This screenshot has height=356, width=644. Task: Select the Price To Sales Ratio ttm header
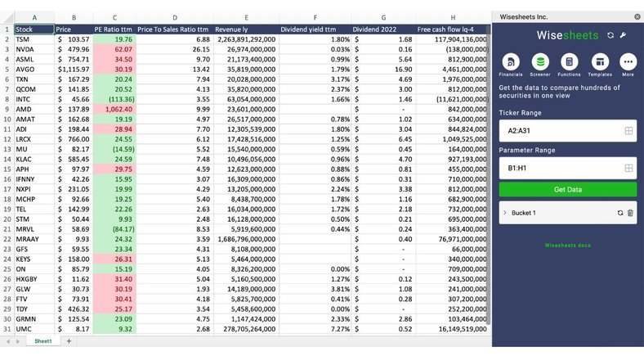pyautogui.click(x=175, y=29)
